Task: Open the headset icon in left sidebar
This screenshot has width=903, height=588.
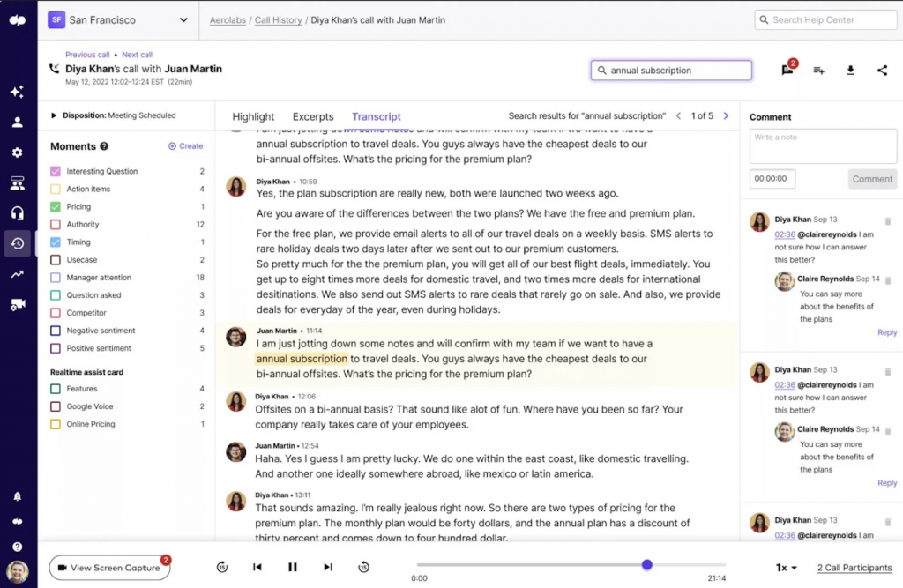Action: (x=17, y=213)
